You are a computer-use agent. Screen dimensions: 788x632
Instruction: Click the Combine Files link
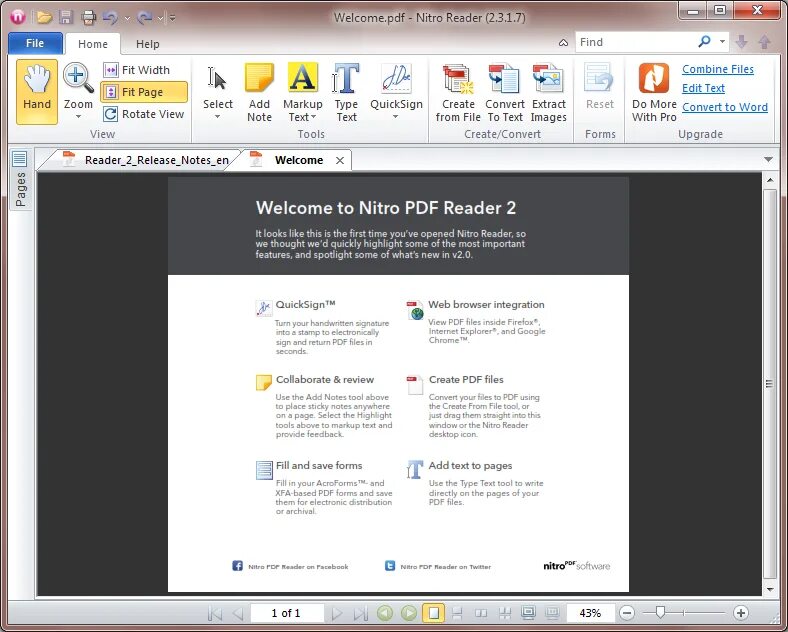pos(718,69)
